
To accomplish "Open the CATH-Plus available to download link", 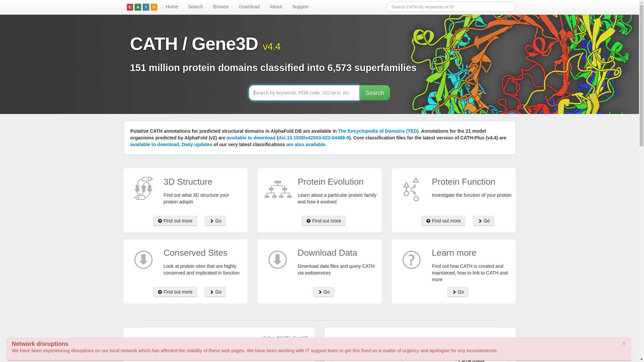I will pos(155,144).
